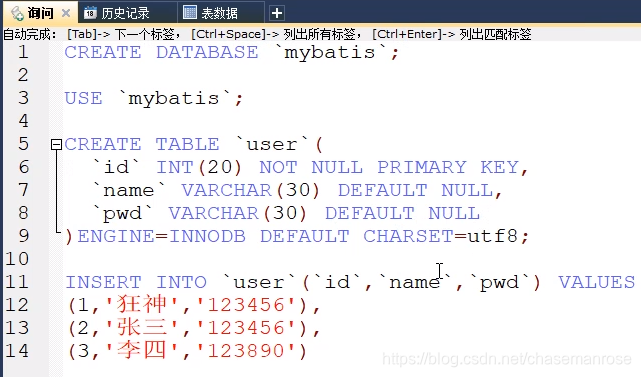Viewport: 641px width, 377px height.
Task: Click line number 5 in the gutter
Action: [x=24, y=144]
